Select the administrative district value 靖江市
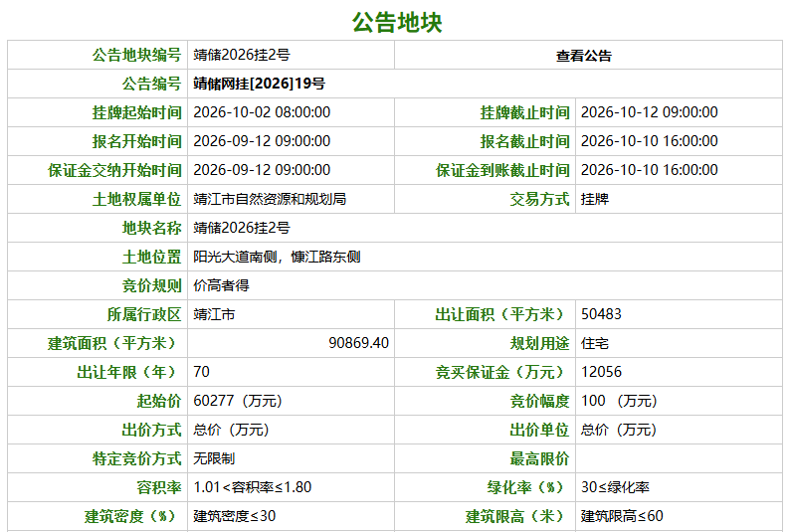This screenshot has height=532, width=787. pyautogui.click(x=214, y=314)
